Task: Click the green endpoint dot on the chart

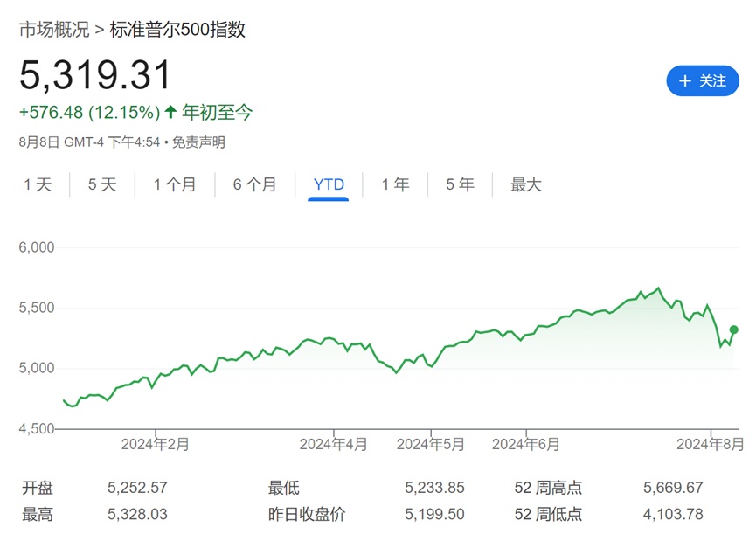Action: [735, 329]
